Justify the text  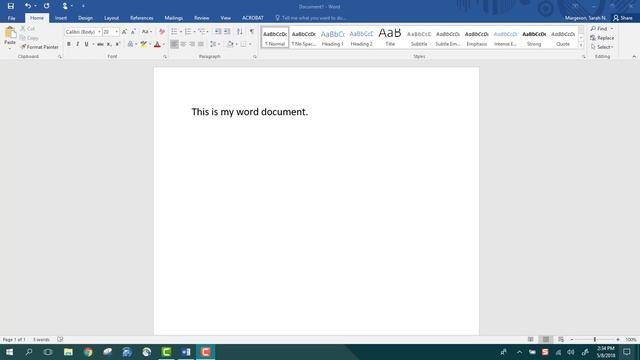pyautogui.click(x=201, y=44)
